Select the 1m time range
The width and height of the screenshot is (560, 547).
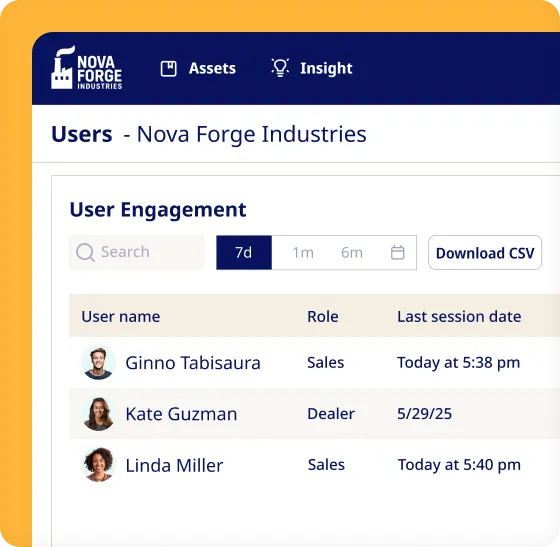(303, 253)
